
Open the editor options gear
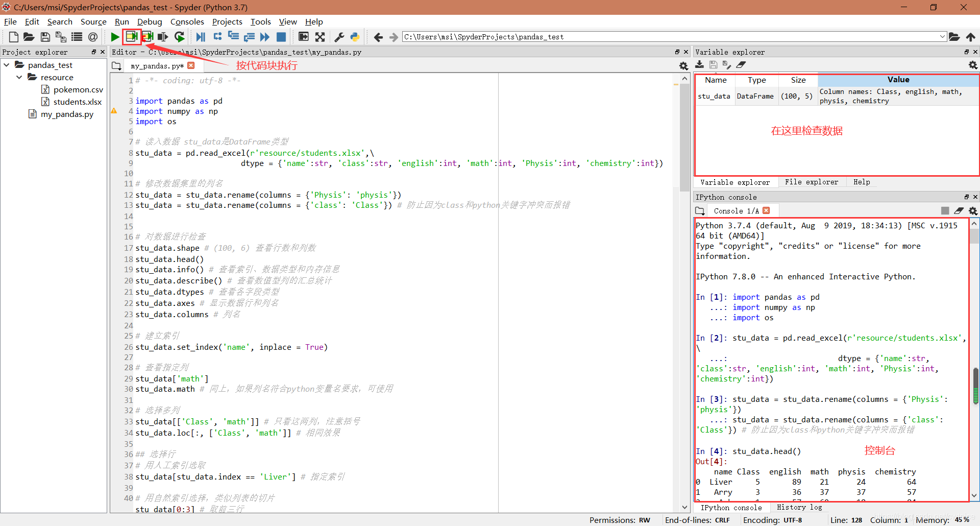coord(684,66)
